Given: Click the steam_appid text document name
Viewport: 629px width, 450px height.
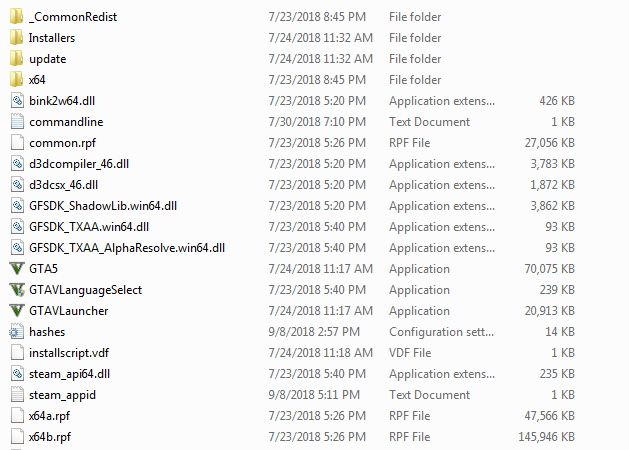Looking at the screenshot, I should point(62,395).
